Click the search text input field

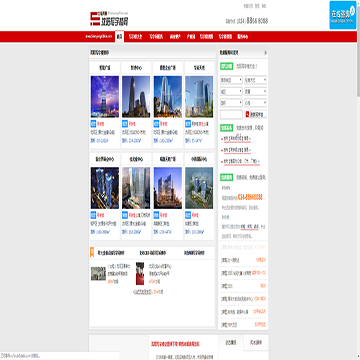(x=231, y=114)
